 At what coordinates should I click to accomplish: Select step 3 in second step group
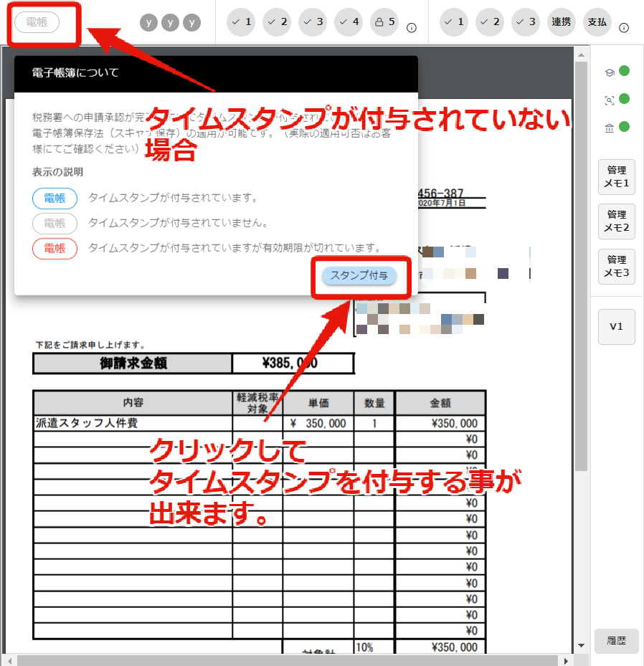pyautogui.click(x=526, y=22)
